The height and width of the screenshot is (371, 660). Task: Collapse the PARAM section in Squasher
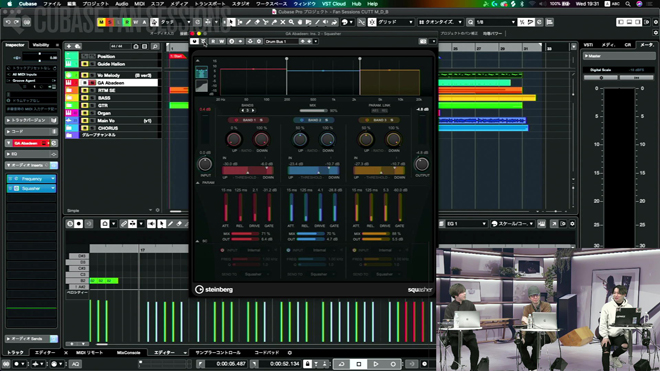click(198, 183)
